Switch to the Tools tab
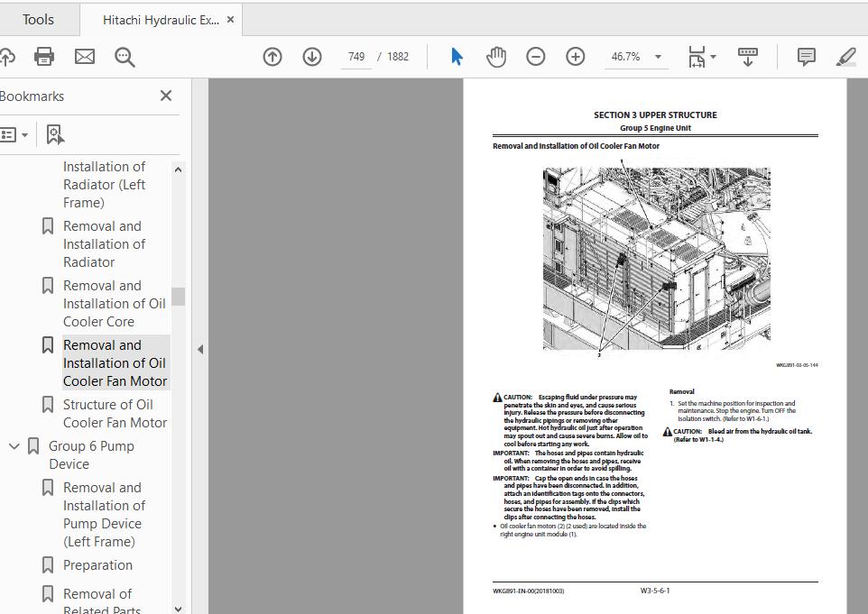This screenshot has width=868, height=614. click(x=40, y=19)
